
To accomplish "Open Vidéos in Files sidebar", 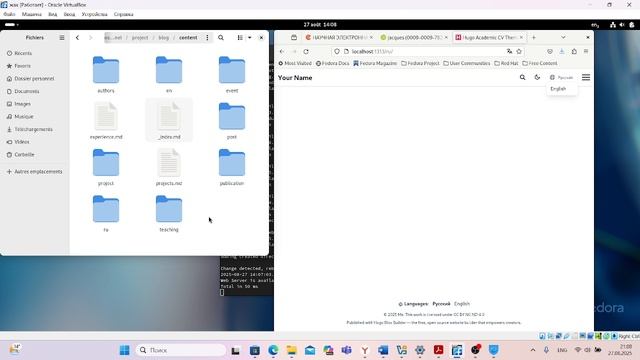I will pos(22,142).
